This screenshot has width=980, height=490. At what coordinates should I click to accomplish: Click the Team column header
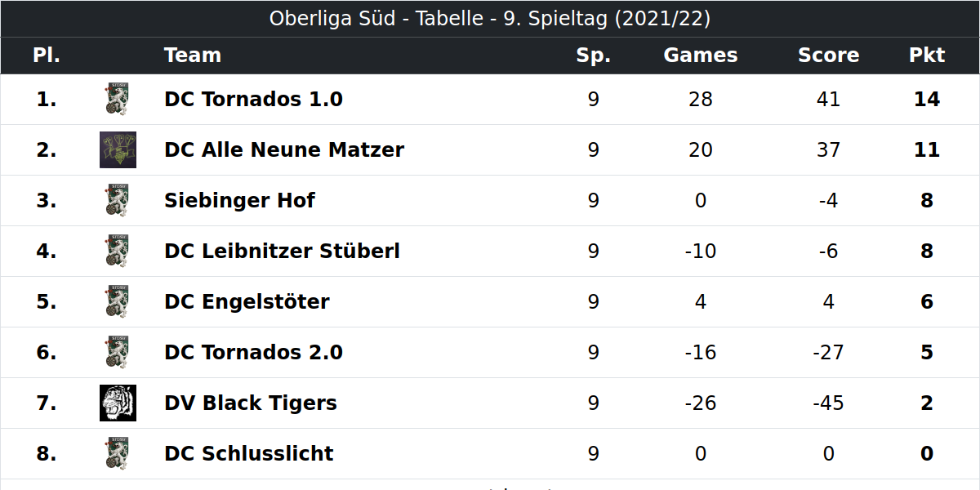pyautogui.click(x=193, y=56)
